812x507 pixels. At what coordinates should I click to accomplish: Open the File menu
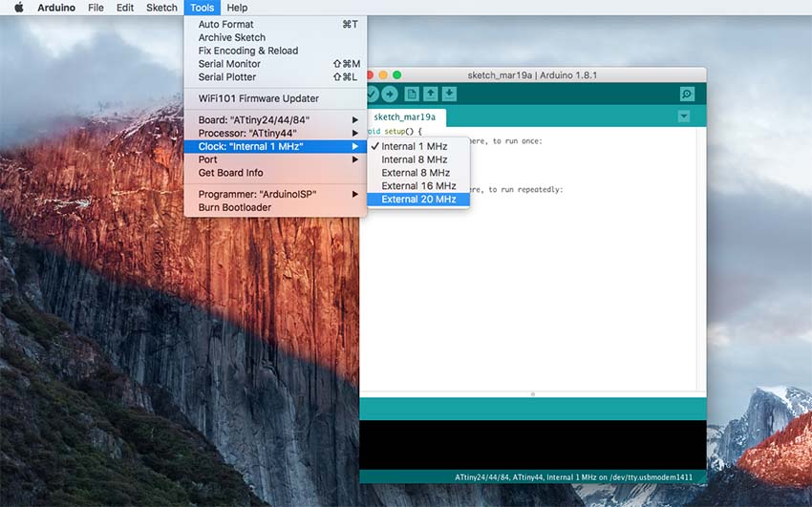tap(96, 8)
